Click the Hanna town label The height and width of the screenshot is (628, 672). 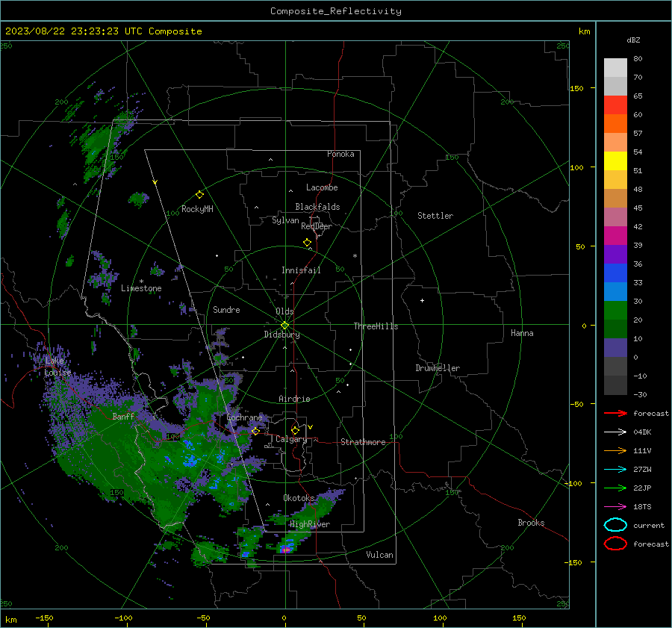[522, 333]
